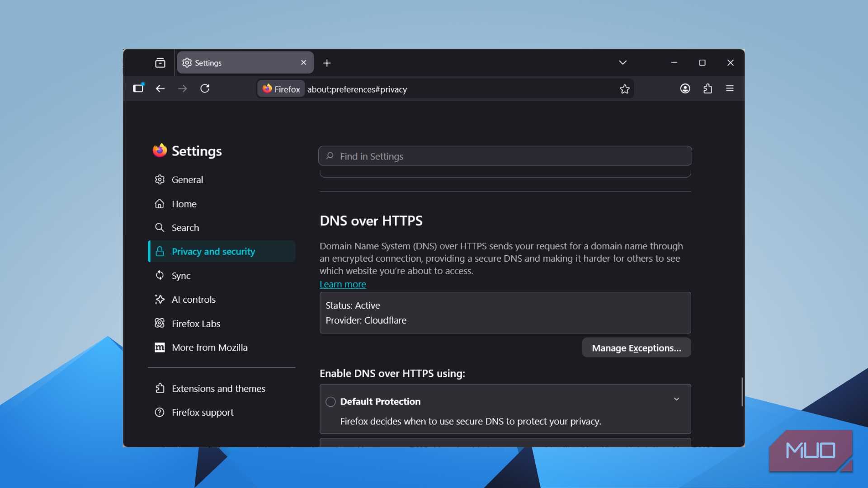
Task: Click the settings page vertical scrollbar
Action: tap(742, 392)
